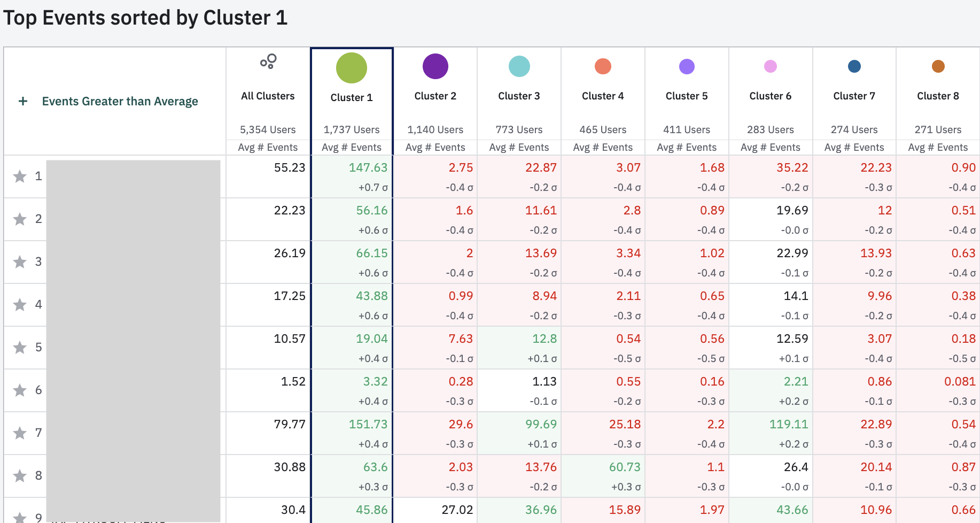Sort by the Cluster 3 column header
The width and height of the screenshot is (980, 523).
(x=519, y=96)
